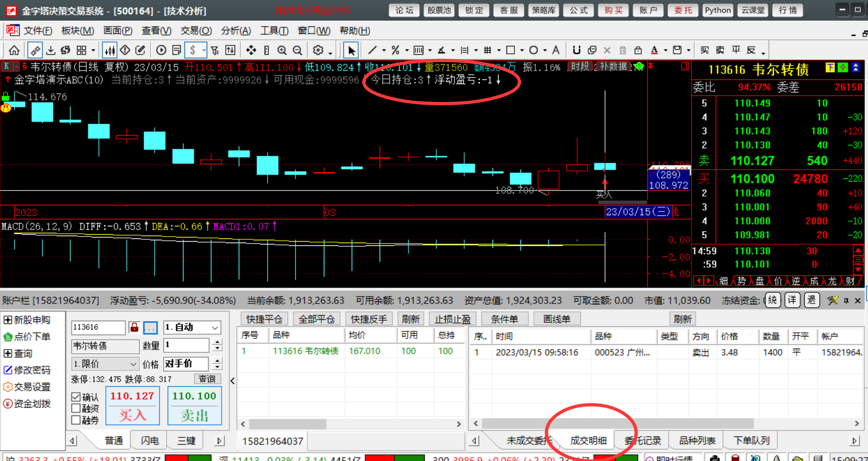The height and width of the screenshot is (461, 868).
Task: Click the Home icon in the toolbar
Action: tap(14, 50)
